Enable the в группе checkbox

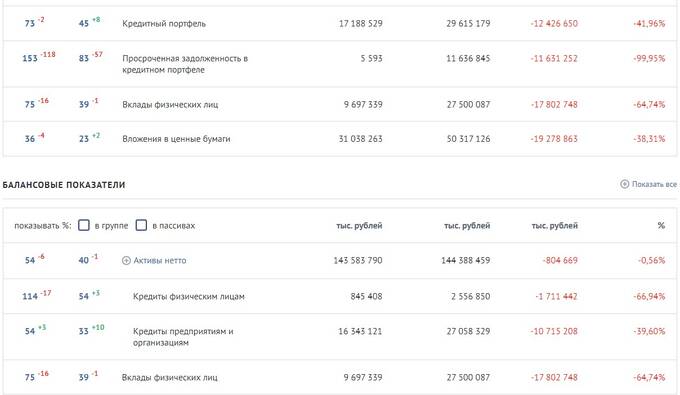pos(84,225)
